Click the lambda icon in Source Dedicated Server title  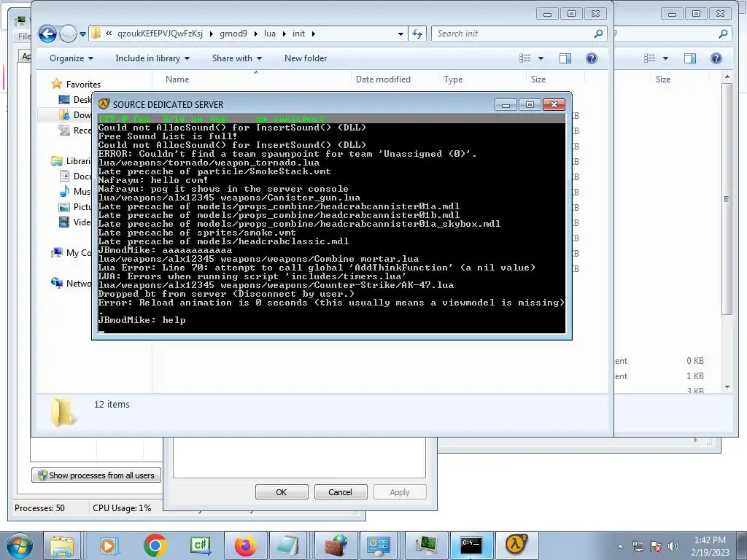104,104
